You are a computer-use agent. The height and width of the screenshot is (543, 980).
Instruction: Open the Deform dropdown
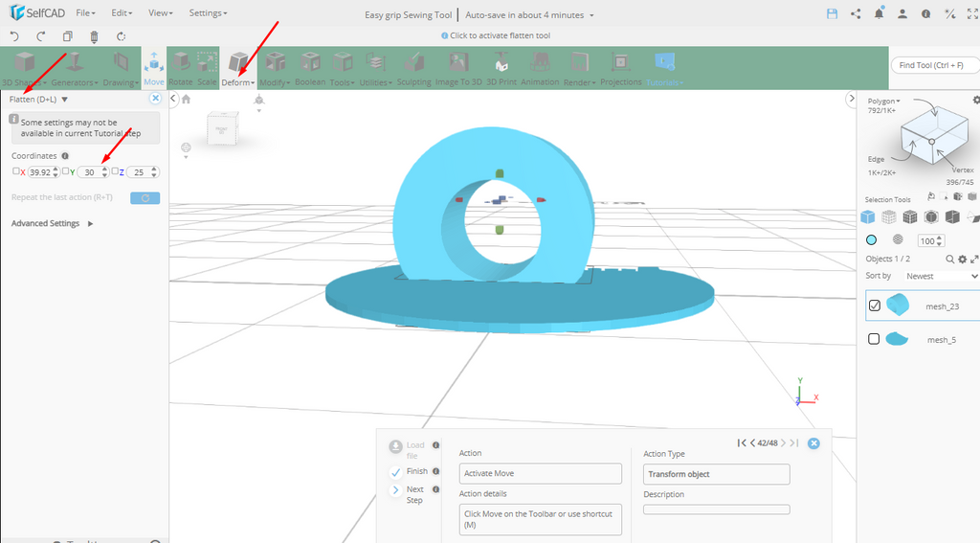[238, 68]
